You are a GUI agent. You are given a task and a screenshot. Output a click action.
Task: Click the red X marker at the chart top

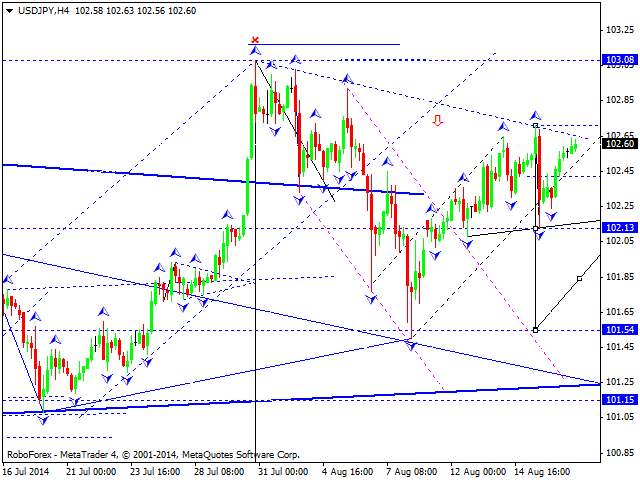click(255, 40)
